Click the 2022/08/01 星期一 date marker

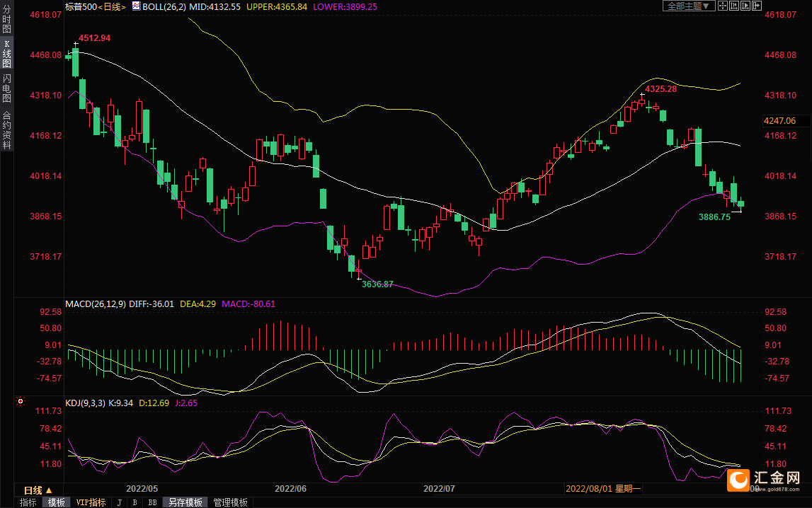602,489
